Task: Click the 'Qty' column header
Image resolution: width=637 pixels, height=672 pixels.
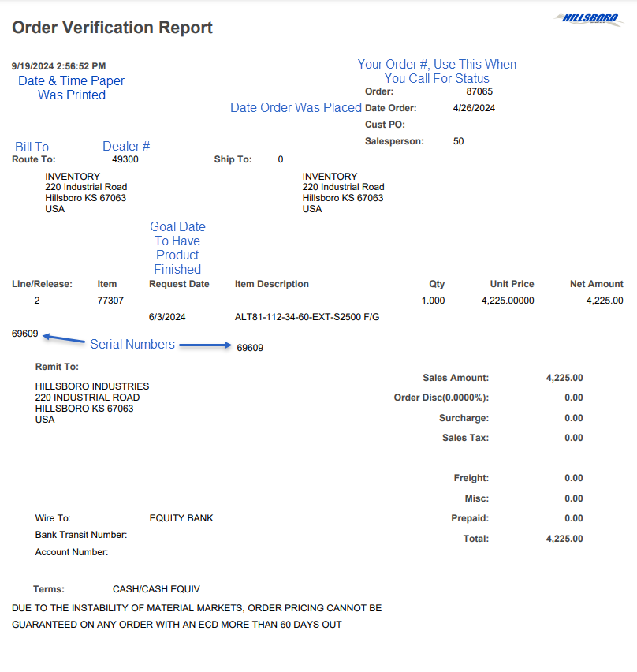Action: [x=437, y=284]
